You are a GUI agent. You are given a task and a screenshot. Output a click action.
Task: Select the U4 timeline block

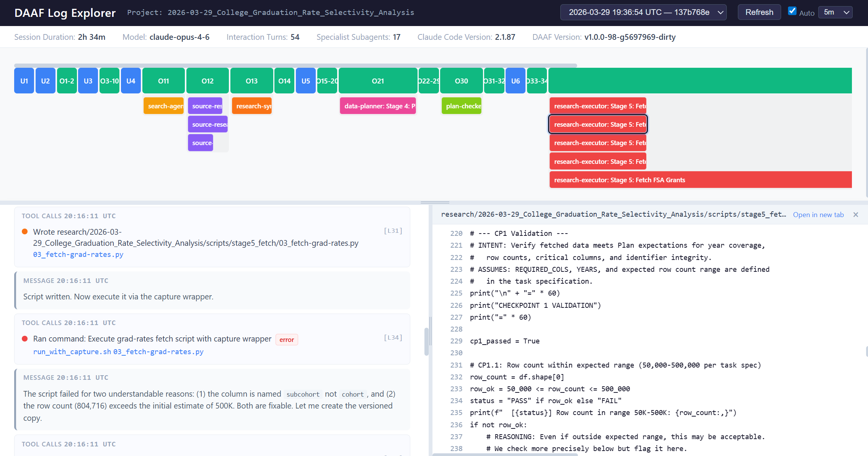click(x=131, y=81)
